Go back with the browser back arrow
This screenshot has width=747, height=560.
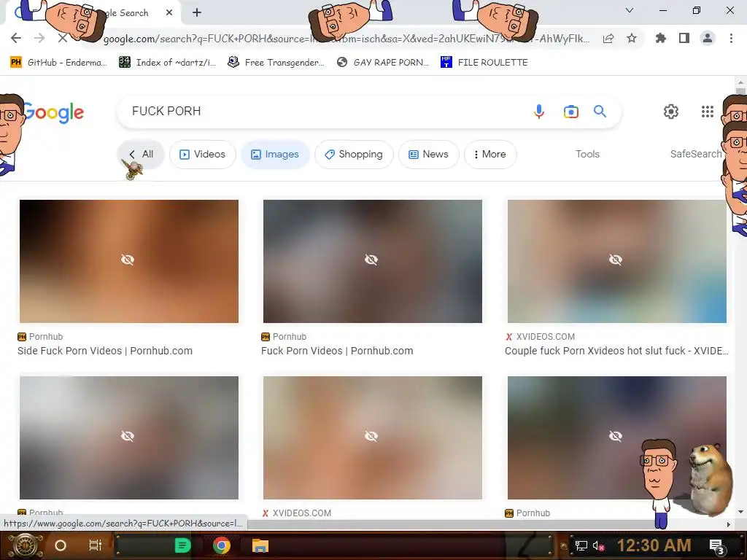16,38
